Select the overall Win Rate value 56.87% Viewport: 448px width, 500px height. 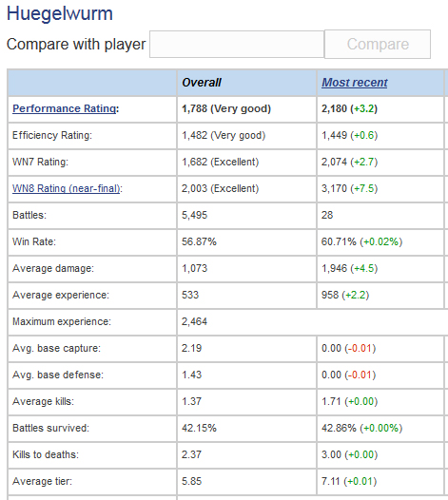click(199, 241)
